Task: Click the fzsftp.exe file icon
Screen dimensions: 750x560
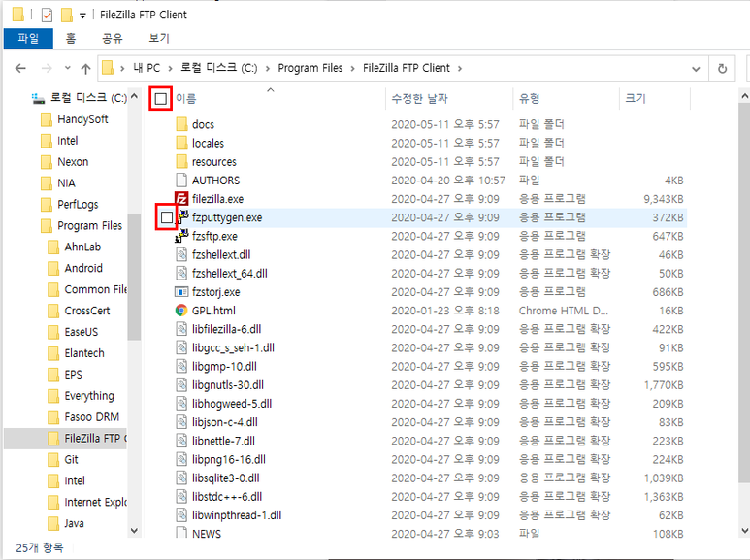Action: [181, 236]
